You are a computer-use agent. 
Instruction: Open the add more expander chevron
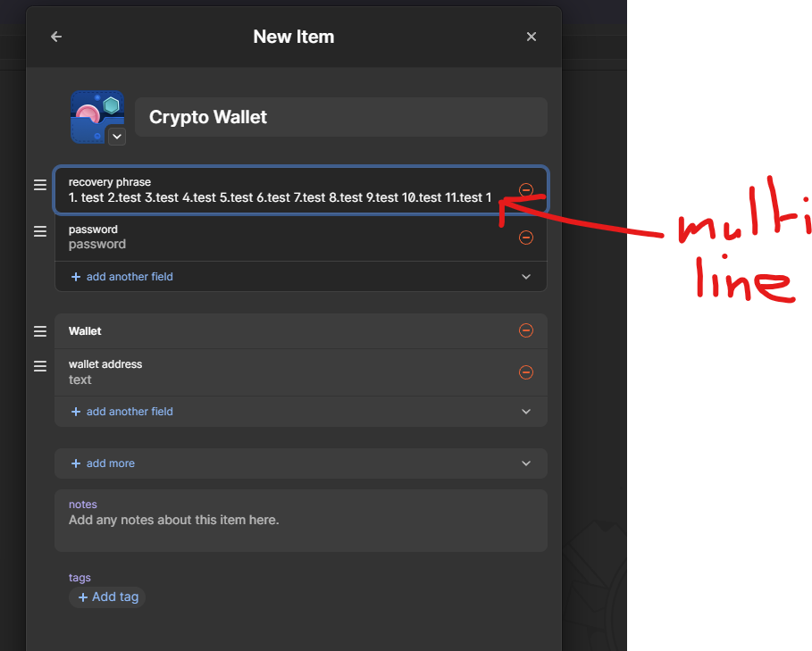pos(526,463)
